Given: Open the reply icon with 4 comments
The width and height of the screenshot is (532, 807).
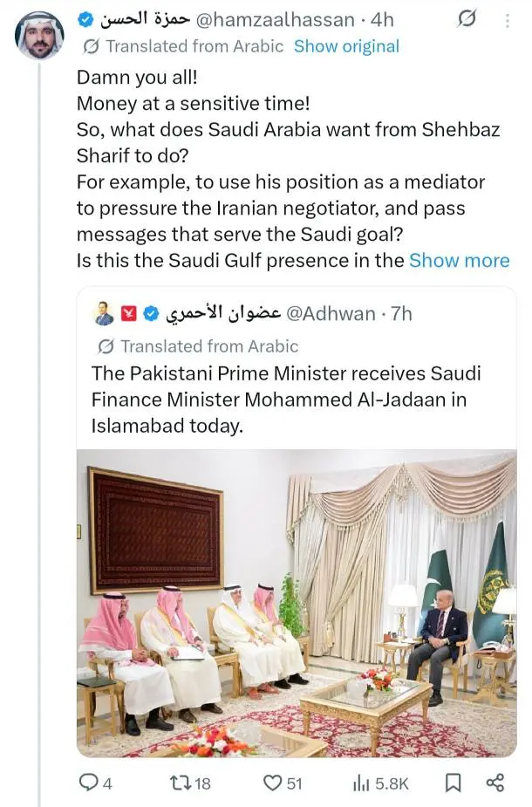Looking at the screenshot, I should pos(89,783).
